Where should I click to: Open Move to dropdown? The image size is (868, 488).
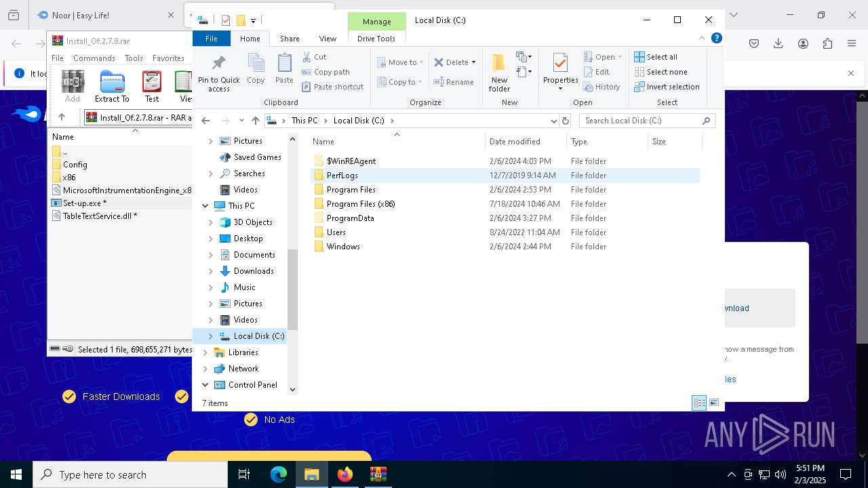pos(401,62)
